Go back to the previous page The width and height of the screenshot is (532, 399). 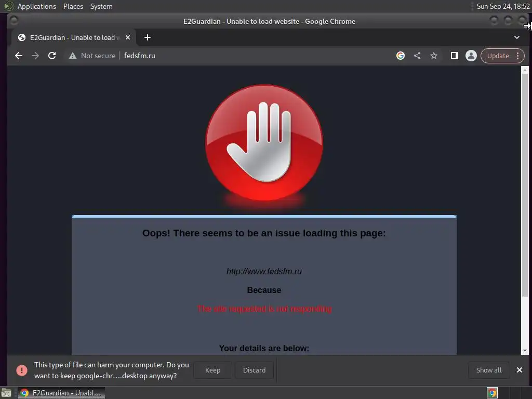[19, 56]
